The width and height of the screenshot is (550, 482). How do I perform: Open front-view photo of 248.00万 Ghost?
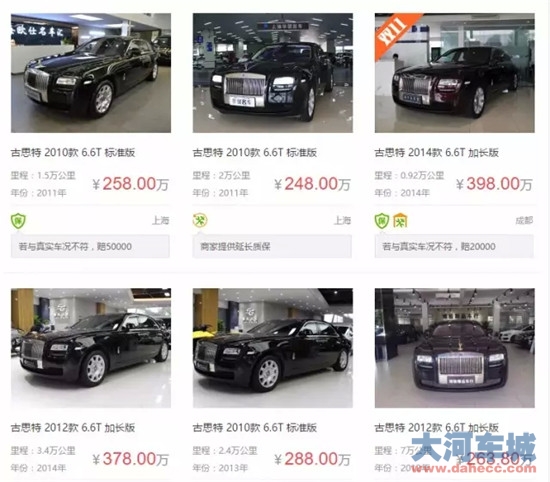pos(273,73)
